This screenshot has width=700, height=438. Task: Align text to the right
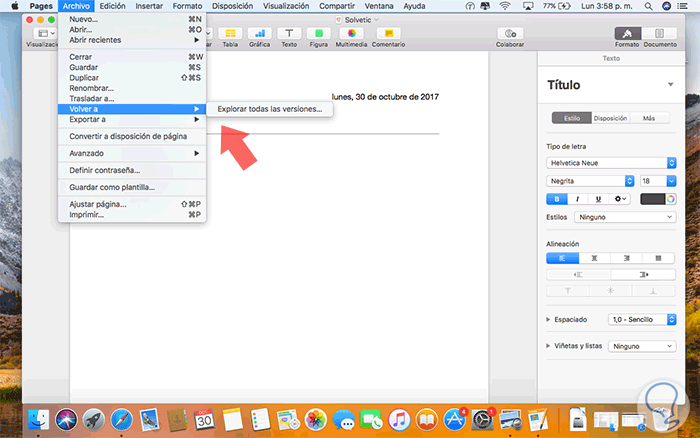[x=627, y=258]
